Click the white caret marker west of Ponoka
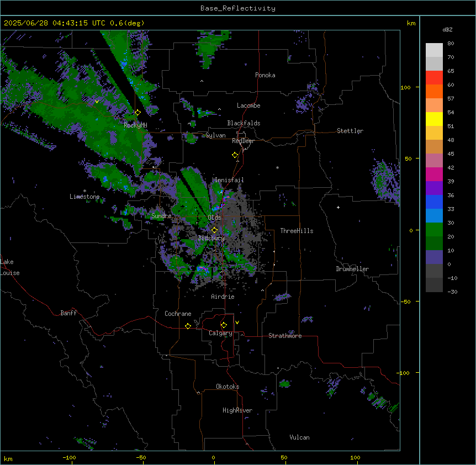This screenshot has width=476, height=465. coord(202,81)
